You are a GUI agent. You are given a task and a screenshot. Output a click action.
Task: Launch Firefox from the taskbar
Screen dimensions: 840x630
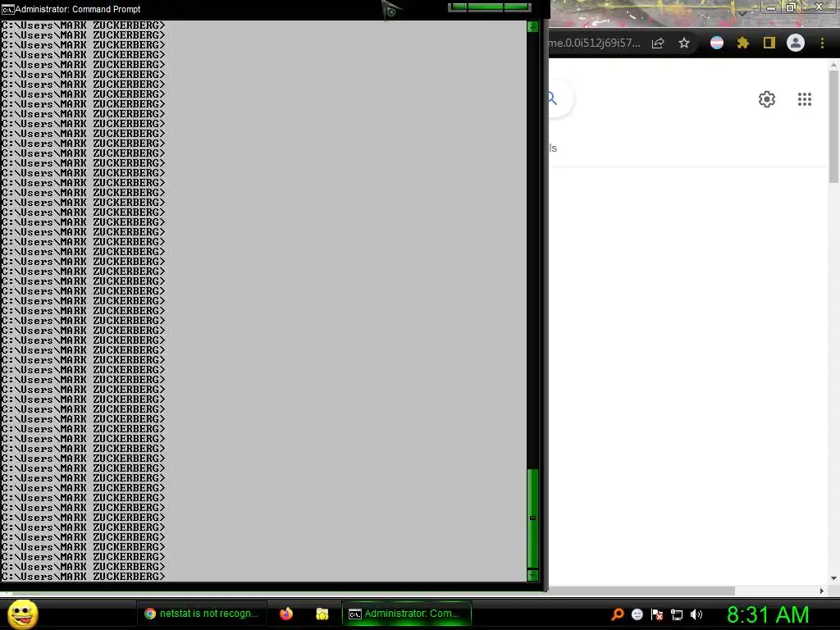tap(286, 614)
